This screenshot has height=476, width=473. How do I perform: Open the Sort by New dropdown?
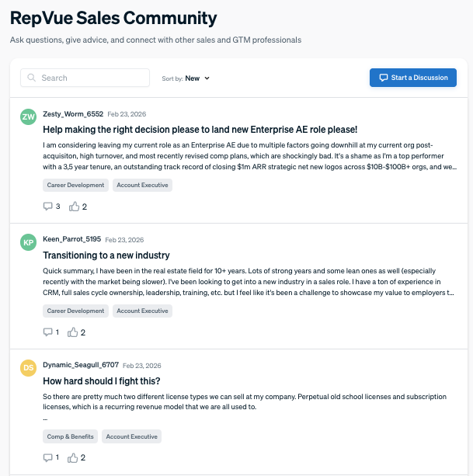click(186, 78)
